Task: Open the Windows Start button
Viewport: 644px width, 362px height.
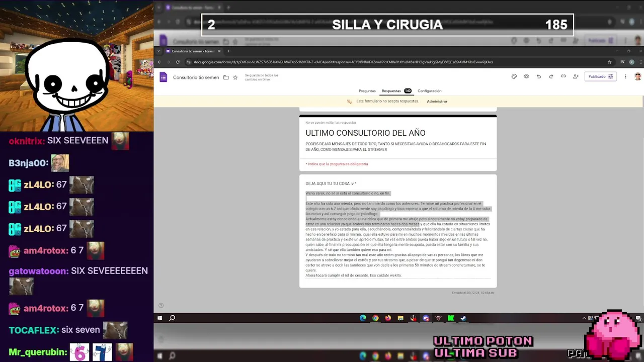Action: tap(159, 318)
